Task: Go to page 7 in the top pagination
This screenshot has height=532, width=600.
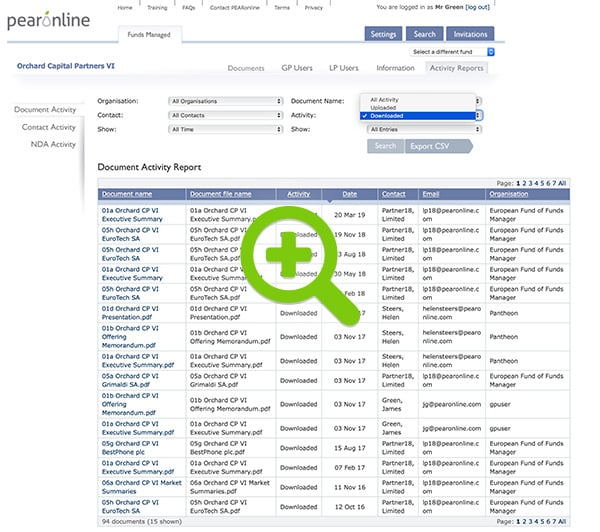Action: point(554,183)
